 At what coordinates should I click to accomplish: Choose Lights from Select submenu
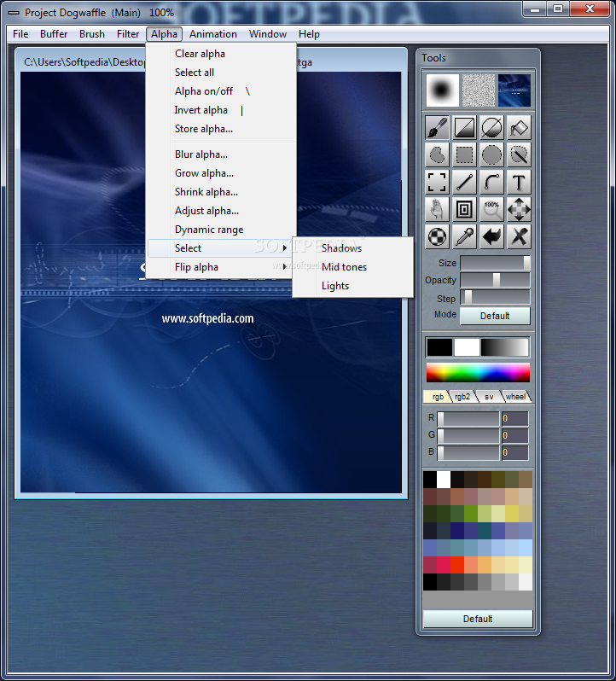353,285
